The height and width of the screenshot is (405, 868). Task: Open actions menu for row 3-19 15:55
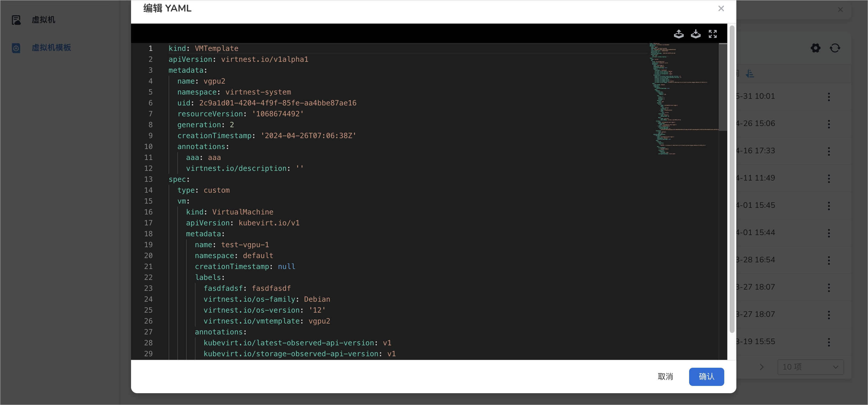(x=829, y=342)
